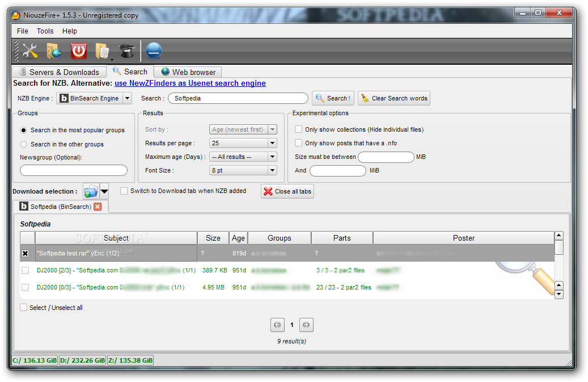Sort results by Age column header

238,238
